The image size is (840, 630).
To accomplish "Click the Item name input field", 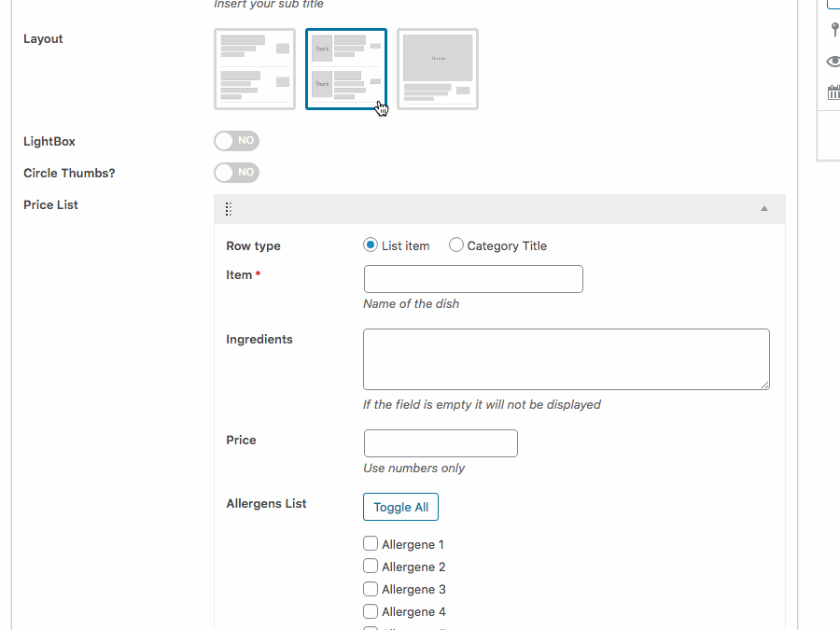I will point(473,279).
